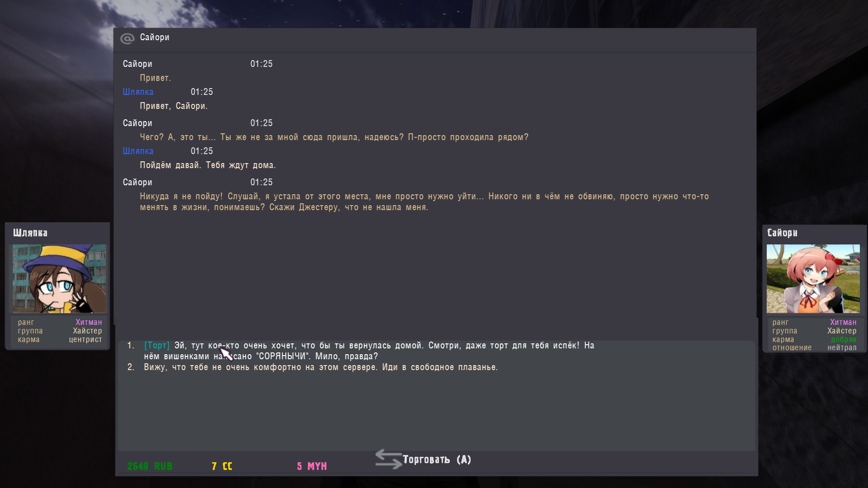Click the 7 CC currency counter
The width and height of the screenshot is (868, 488).
222,466
